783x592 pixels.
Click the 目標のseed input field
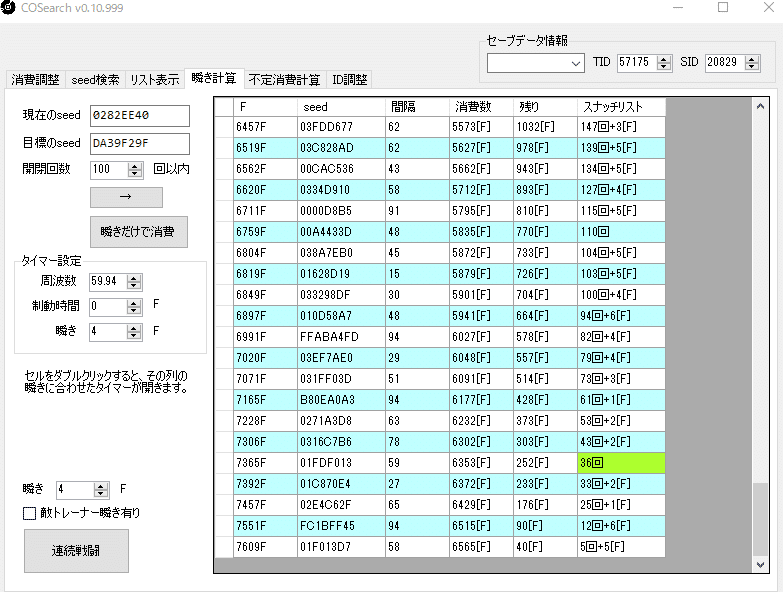pos(140,144)
